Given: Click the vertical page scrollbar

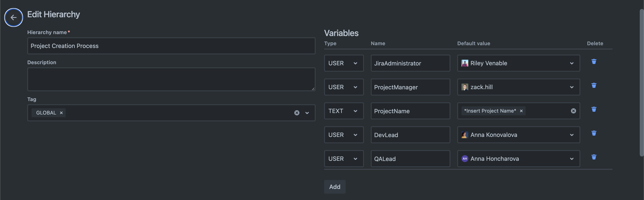Looking at the screenshot, I should (641, 83).
